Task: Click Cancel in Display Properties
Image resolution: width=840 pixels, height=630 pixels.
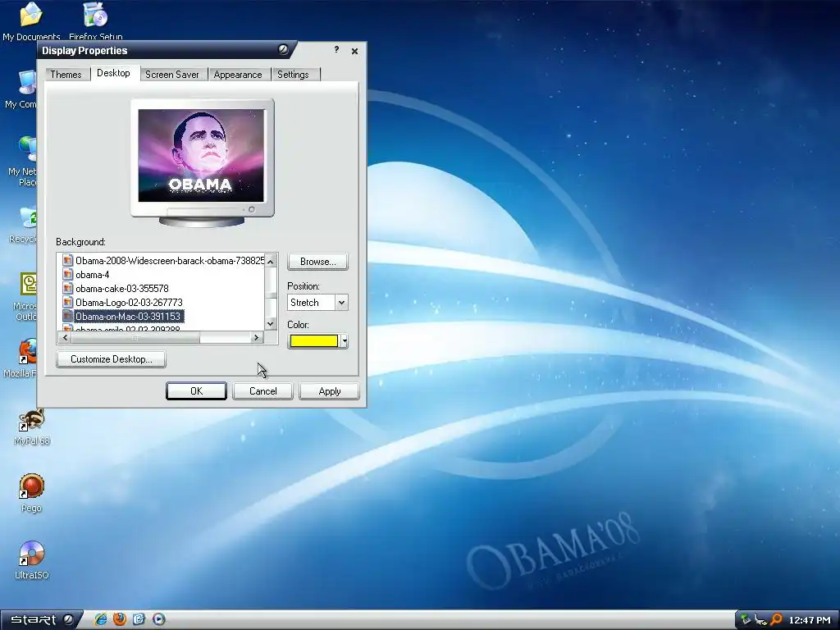Action: (x=263, y=391)
